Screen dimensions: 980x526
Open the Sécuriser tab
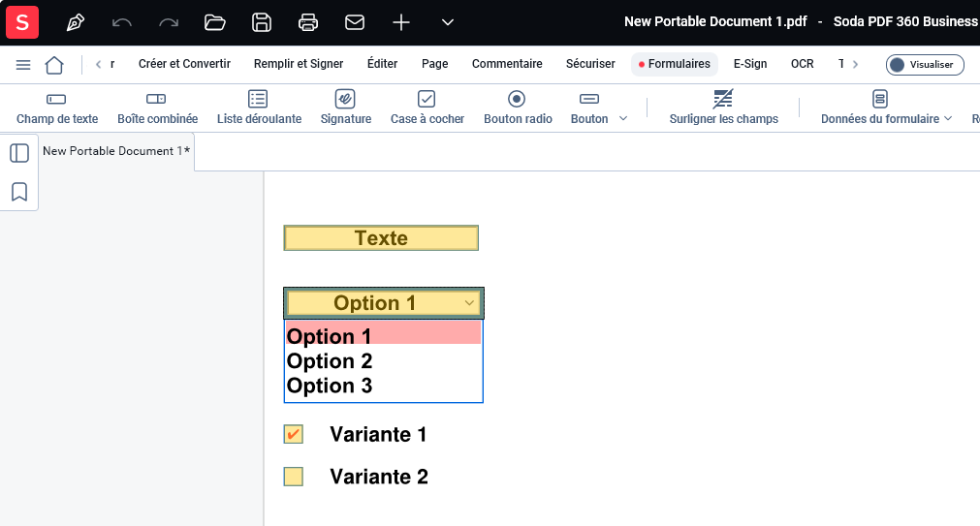point(590,64)
